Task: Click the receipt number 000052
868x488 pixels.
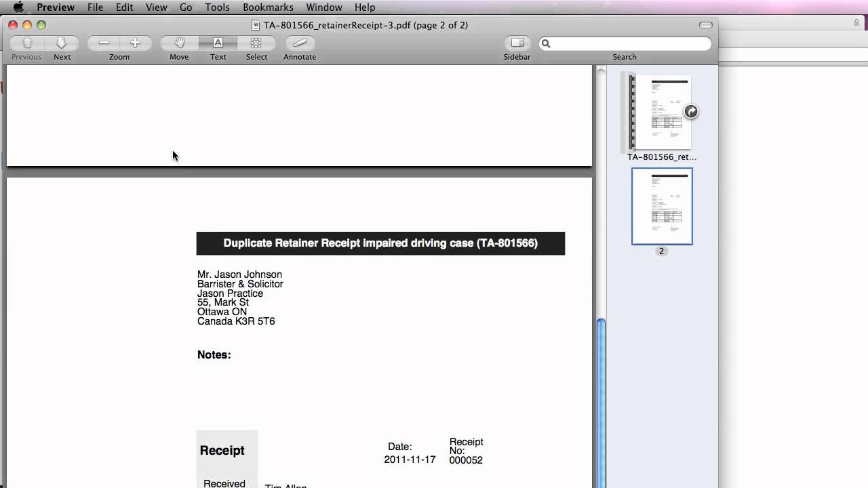Action: click(x=466, y=460)
